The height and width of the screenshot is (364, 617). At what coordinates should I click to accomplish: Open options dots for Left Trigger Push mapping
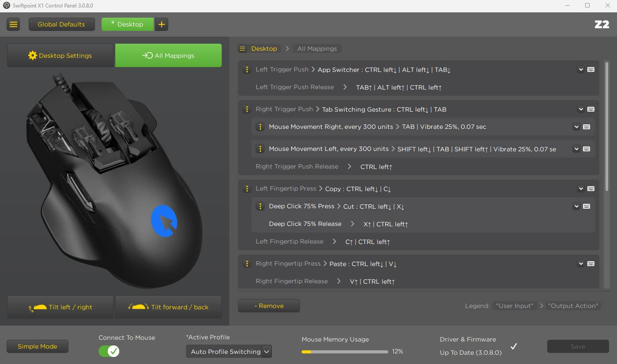pos(247,70)
